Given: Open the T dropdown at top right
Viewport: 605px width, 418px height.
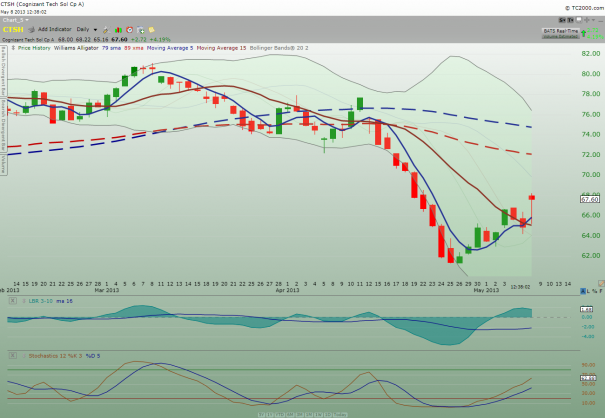Looking at the screenshot, I should pos(571,20).
